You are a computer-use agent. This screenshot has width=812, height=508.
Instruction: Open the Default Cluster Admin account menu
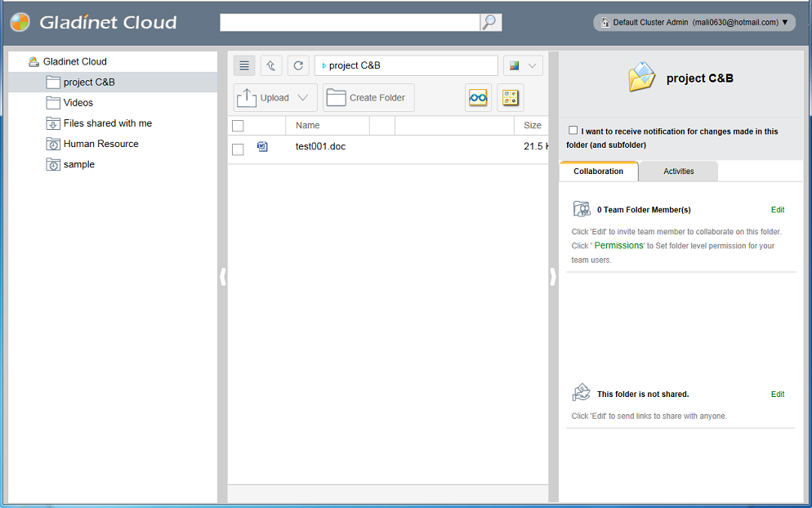(694, 22)
